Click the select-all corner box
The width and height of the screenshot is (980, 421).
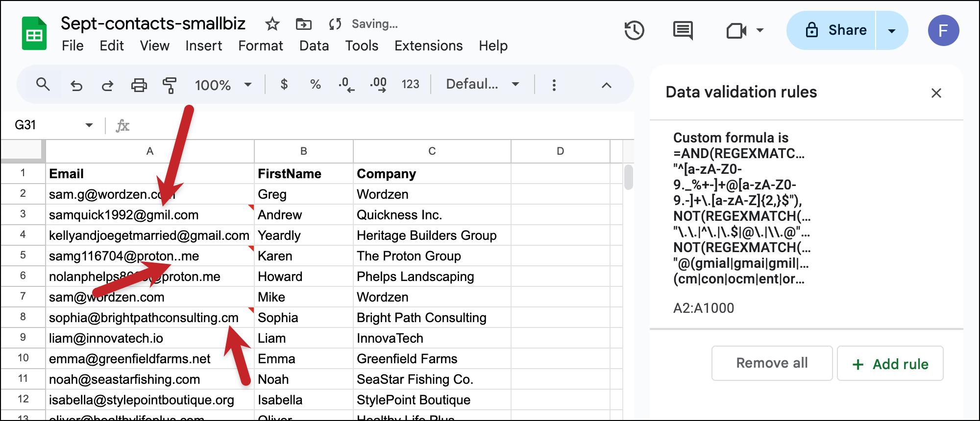point(23,151)
